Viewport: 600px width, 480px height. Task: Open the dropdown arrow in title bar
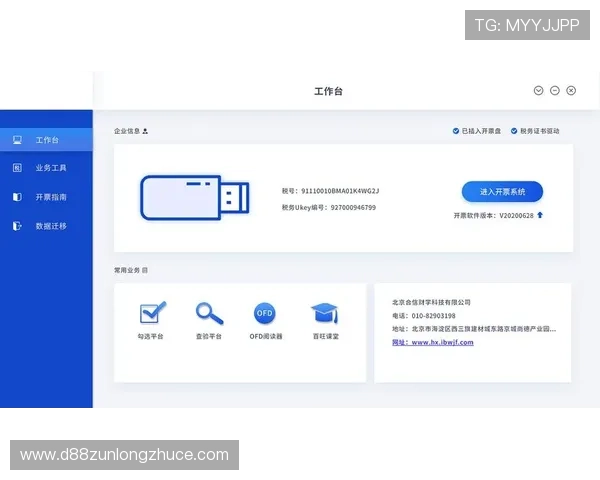click(x=538, y=91)
